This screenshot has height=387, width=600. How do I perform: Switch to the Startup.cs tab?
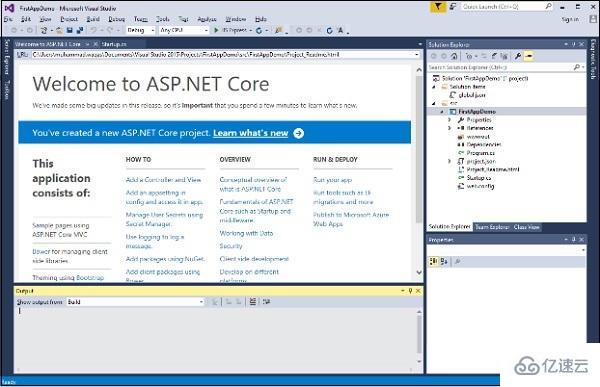114,44
